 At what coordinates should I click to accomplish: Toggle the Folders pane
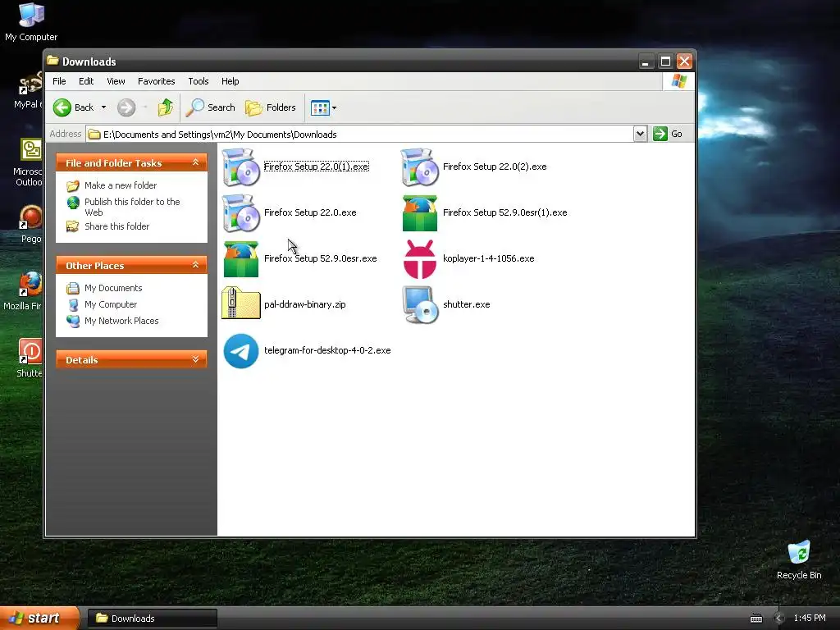point(271,107)
